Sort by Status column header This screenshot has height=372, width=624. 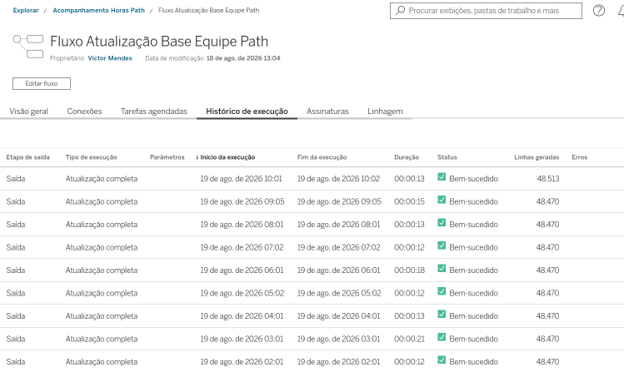coord(447,157)
